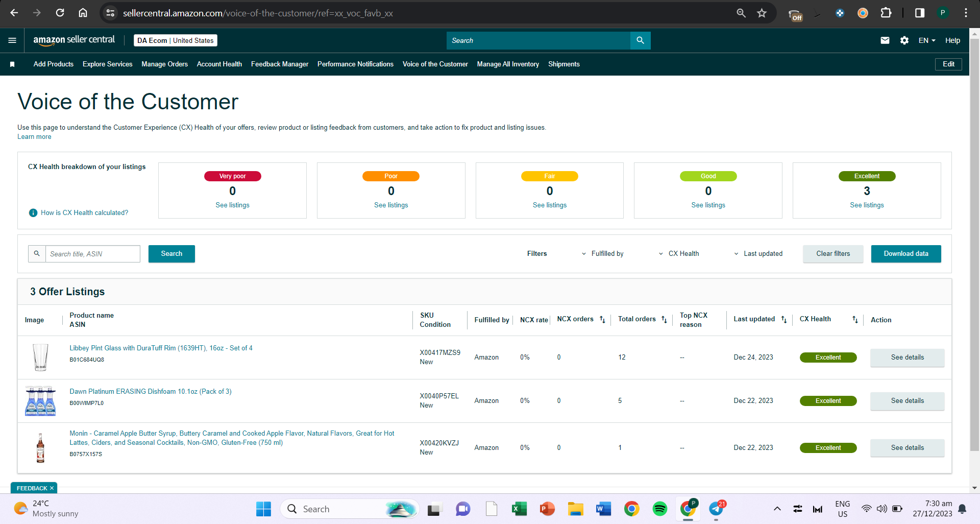Viewport: 980px width, 524px height.
Task: Open Shipments menu item
Action: coord(564,64)
